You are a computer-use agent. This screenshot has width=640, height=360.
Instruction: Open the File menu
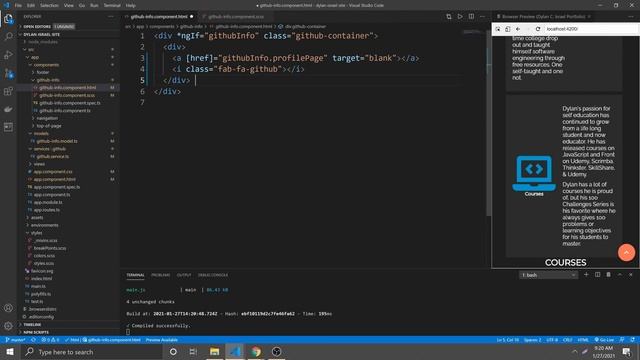pos(18,6)
